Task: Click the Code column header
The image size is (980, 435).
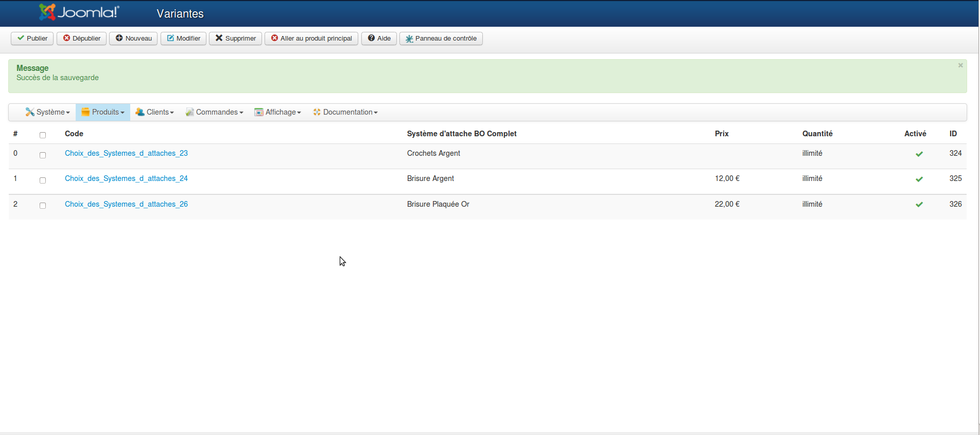Action: 74,134
